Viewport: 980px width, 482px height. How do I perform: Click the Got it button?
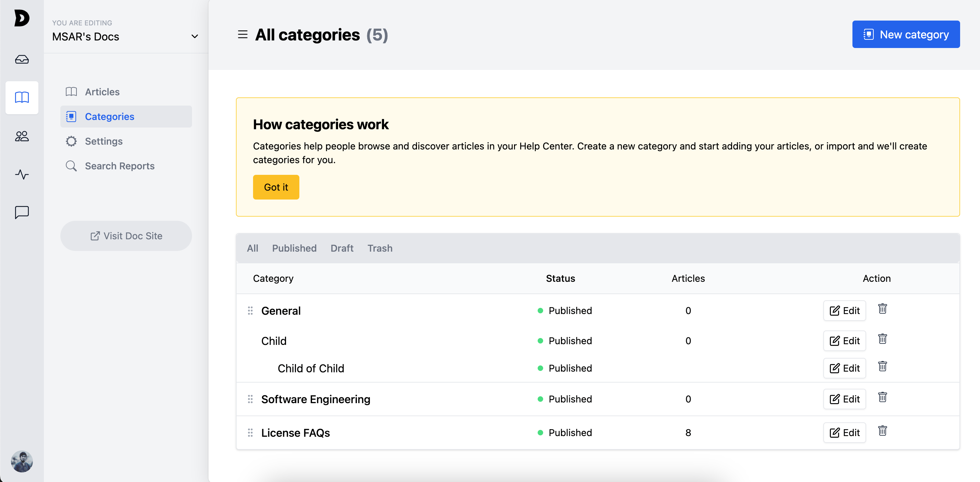pos(276,187)
